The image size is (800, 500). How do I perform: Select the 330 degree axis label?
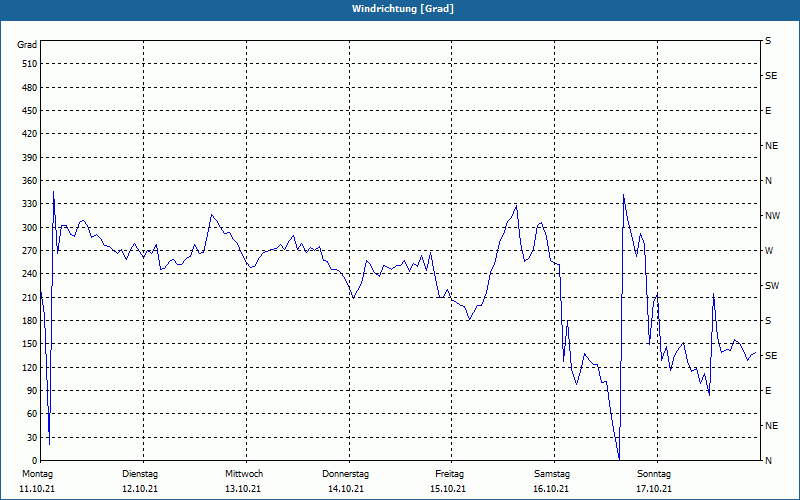(x=29, y=204)
